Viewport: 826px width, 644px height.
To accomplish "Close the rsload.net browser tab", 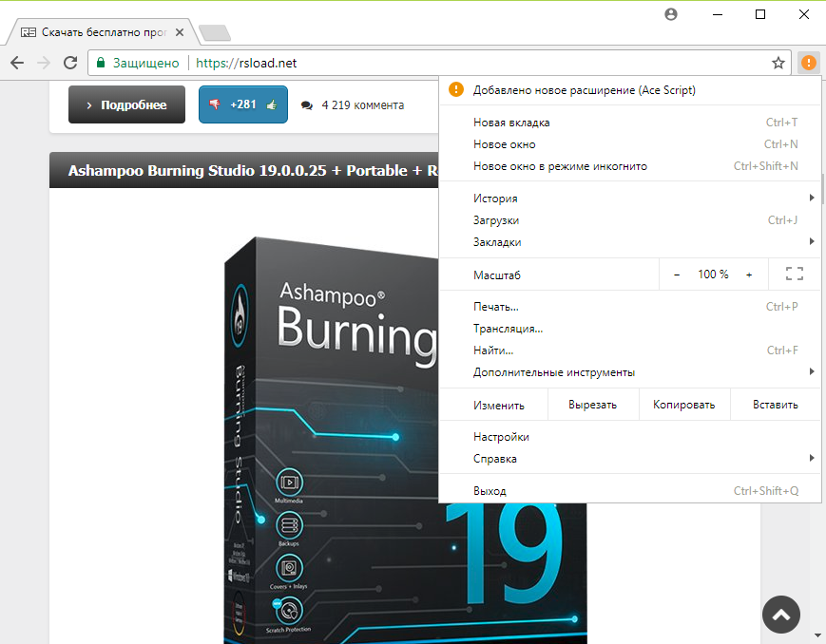I will [x=180, y=32].
